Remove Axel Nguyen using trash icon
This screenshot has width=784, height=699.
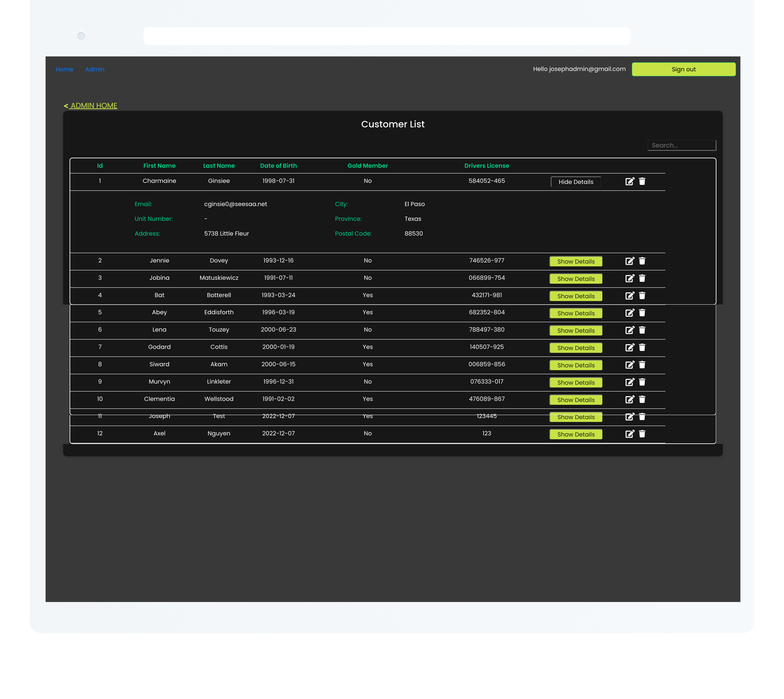642,434
